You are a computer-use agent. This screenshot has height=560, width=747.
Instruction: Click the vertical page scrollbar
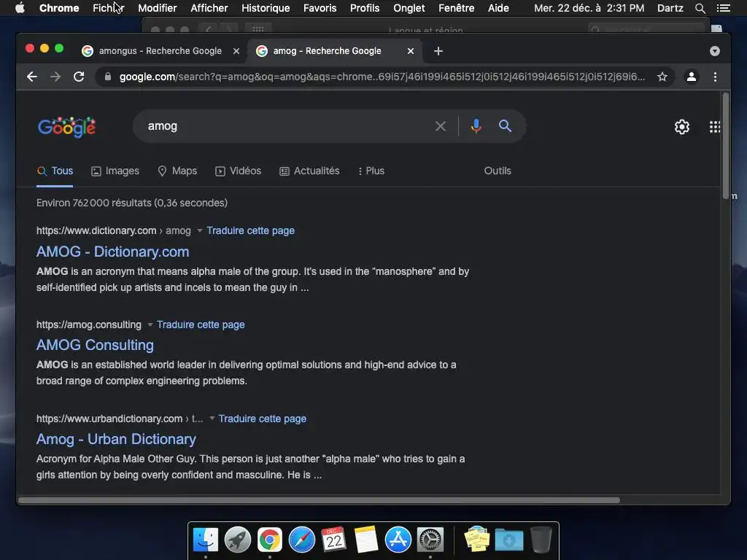point(726,146)
